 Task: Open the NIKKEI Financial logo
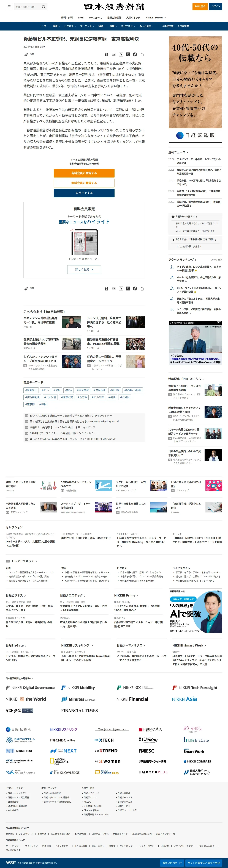pos(132,699)
